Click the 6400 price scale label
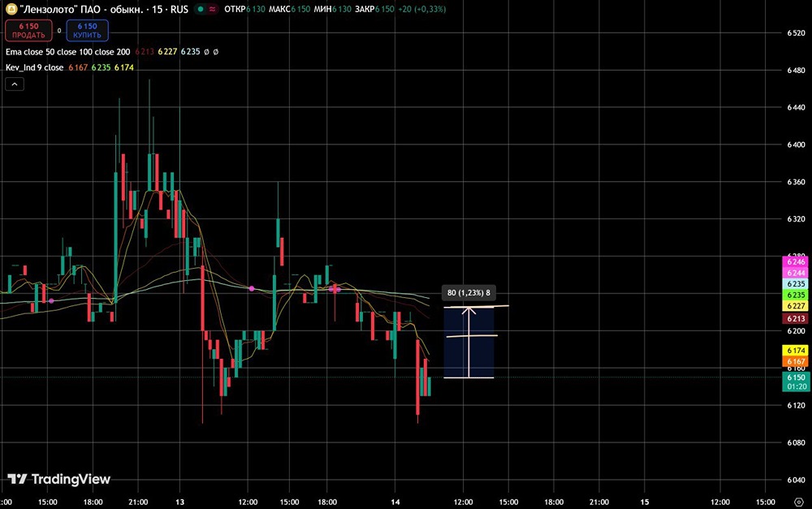 pyautogui.click(x=796, y=145)
